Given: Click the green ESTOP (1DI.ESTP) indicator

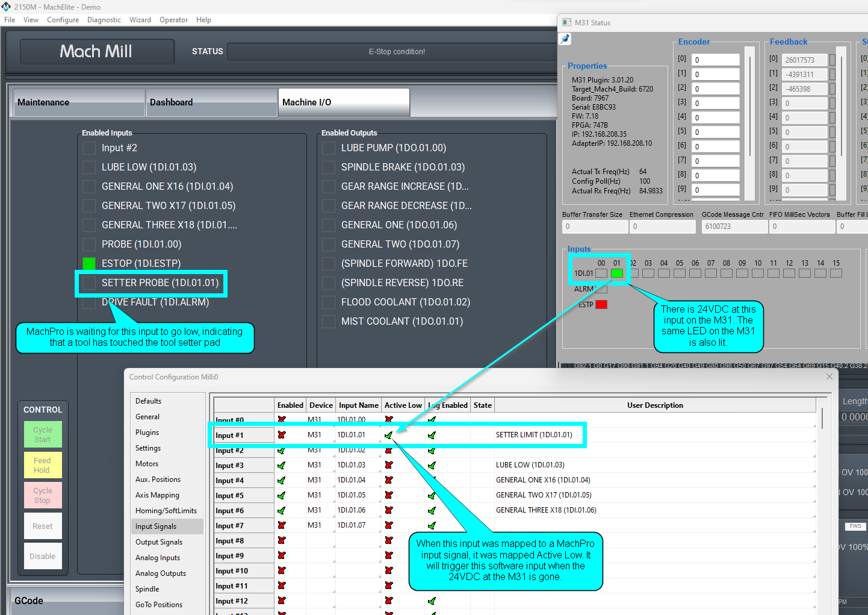Looking at the screenshot, I should 89,264.
